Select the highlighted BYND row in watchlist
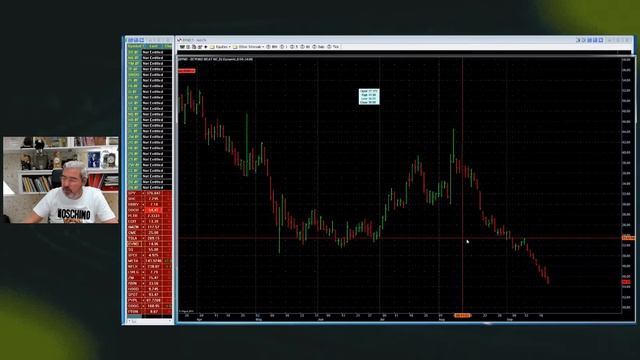The width and height of the screenshot is (640, 360). pyautogui.click(x=149, y=244)
